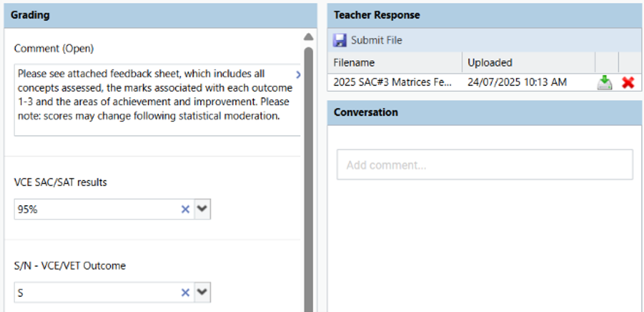644x312 pixels.
Task: Click the 95% combo box field
Action: tap(97, 210)
